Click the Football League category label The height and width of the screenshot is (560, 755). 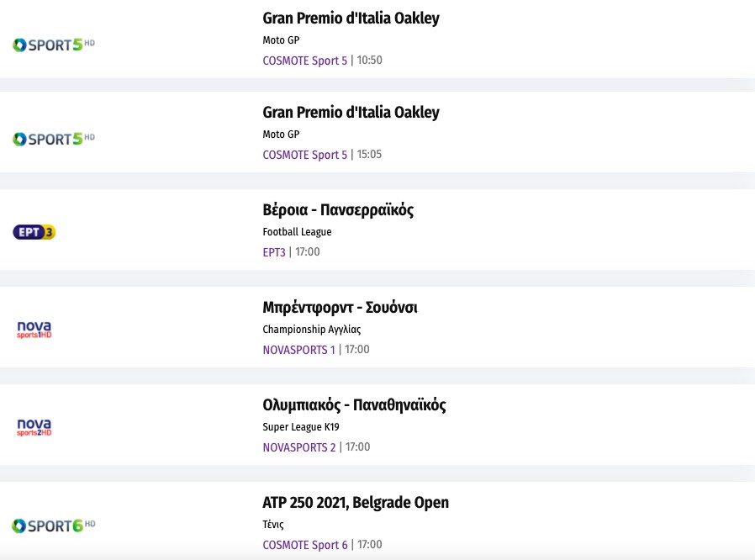(297, 232)
